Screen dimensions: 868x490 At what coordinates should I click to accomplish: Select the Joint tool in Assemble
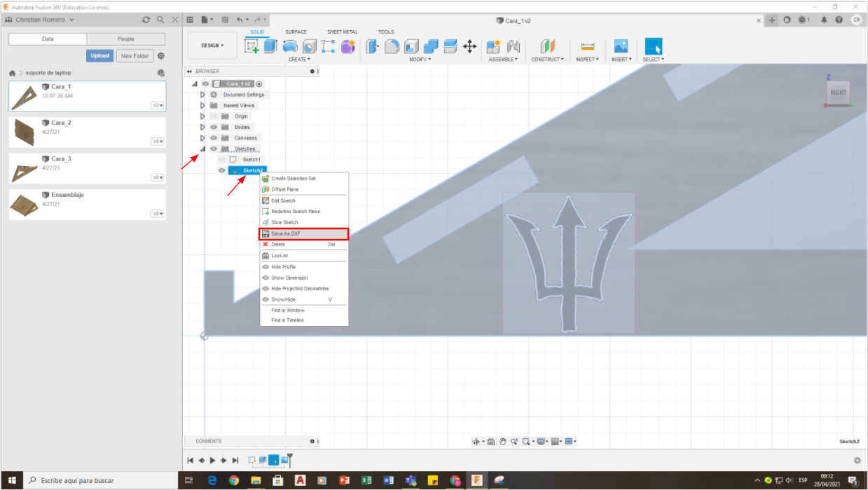coord(514,46)
